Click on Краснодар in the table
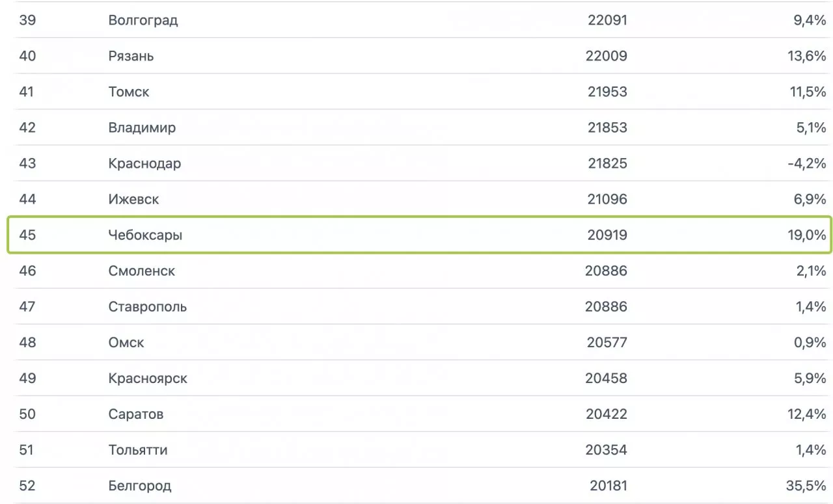 (144, 163)
